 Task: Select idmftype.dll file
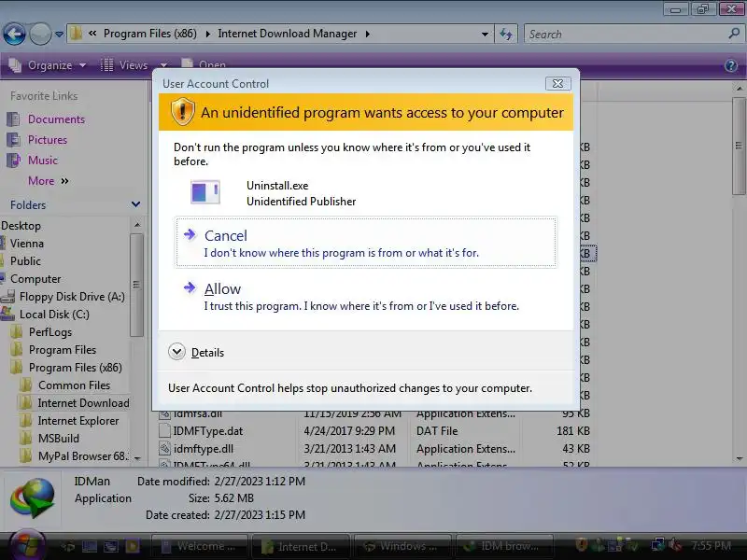click(x=203, y=449)
